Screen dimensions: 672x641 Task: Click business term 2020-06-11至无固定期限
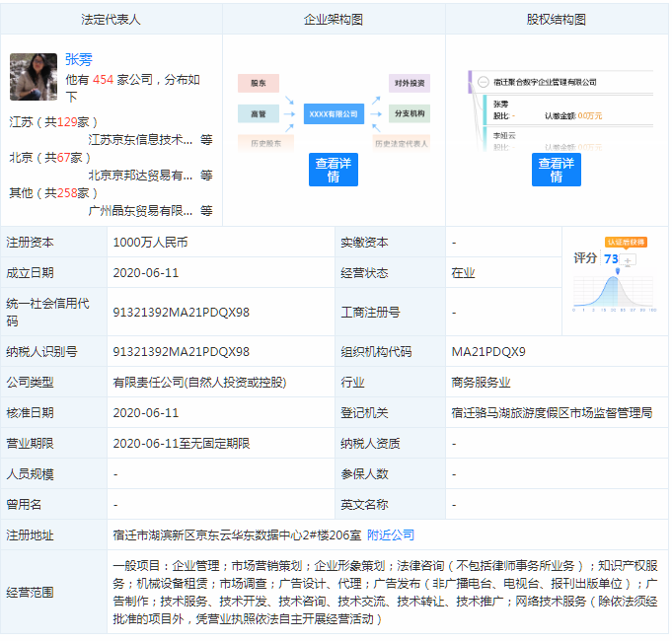pos(182,443)
